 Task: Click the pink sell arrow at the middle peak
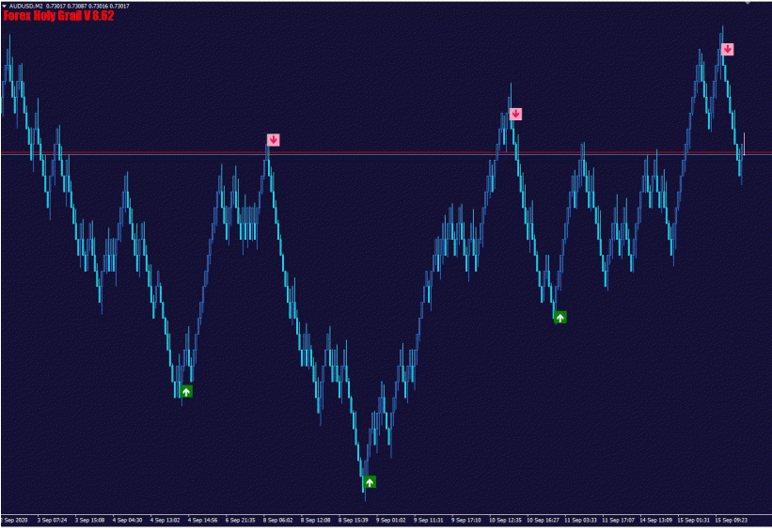515,115
